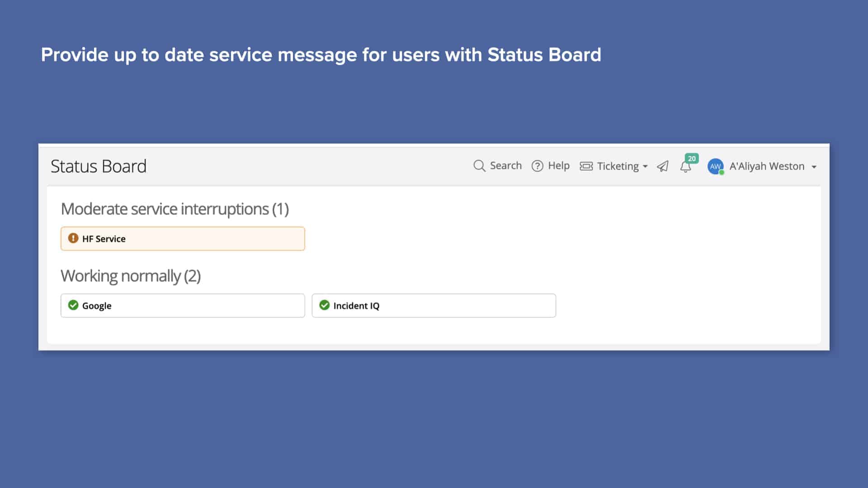Click the ticket icon beside Ticketing
This screenshot has height=488, width=868.
click(x=586, y=166)
